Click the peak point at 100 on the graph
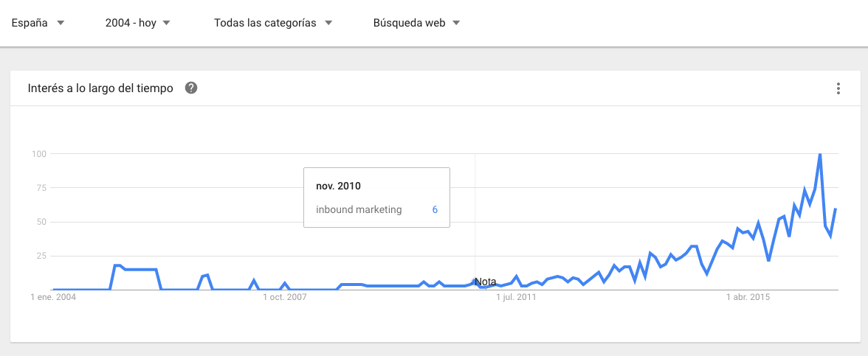Viewport: 868px width, 356px height. (x=820, y=153)
